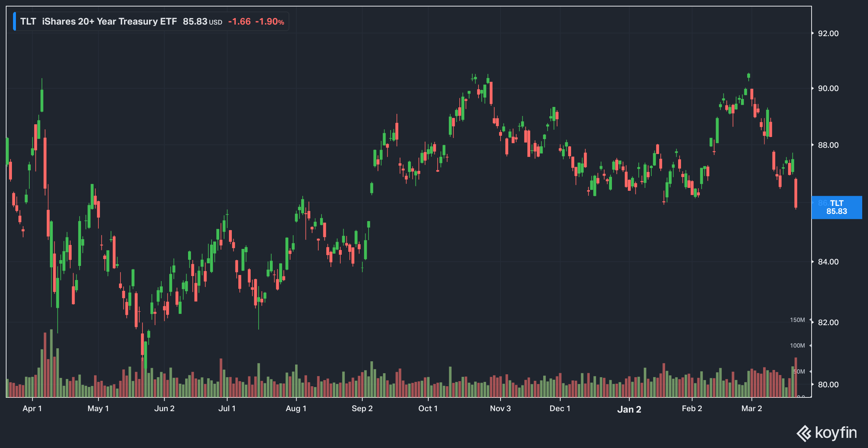
Task: Click the 88.00 price axis label
Action: [x=828, y=145]
